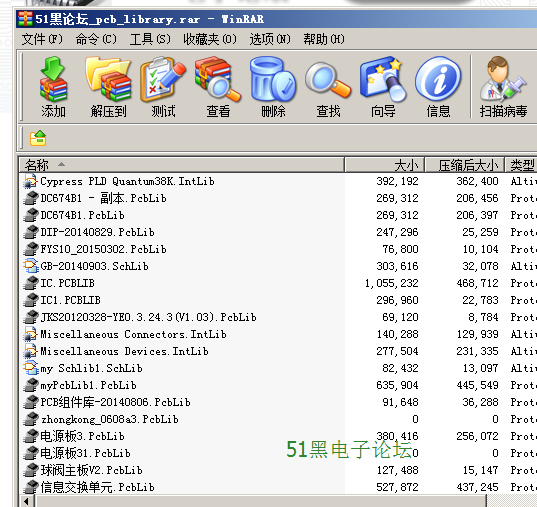
Task: Click size value 127,488
Action: (x=397, y=470)
